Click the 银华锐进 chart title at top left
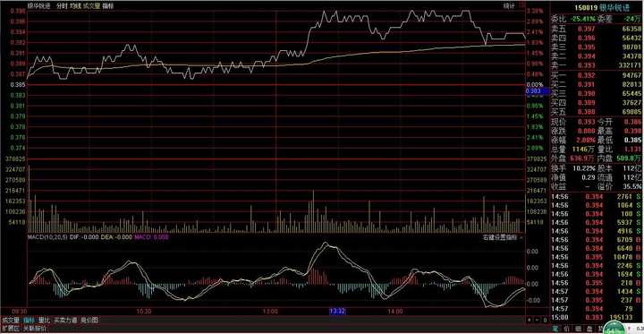 click(x=38, y=5)
